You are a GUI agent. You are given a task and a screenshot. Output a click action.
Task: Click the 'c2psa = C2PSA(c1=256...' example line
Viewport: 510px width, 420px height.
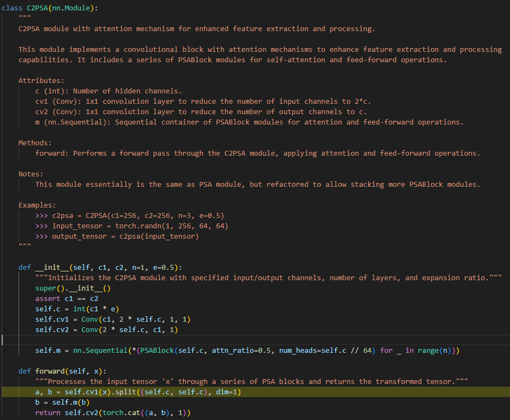pyautogui.click(x=130, y=216)
